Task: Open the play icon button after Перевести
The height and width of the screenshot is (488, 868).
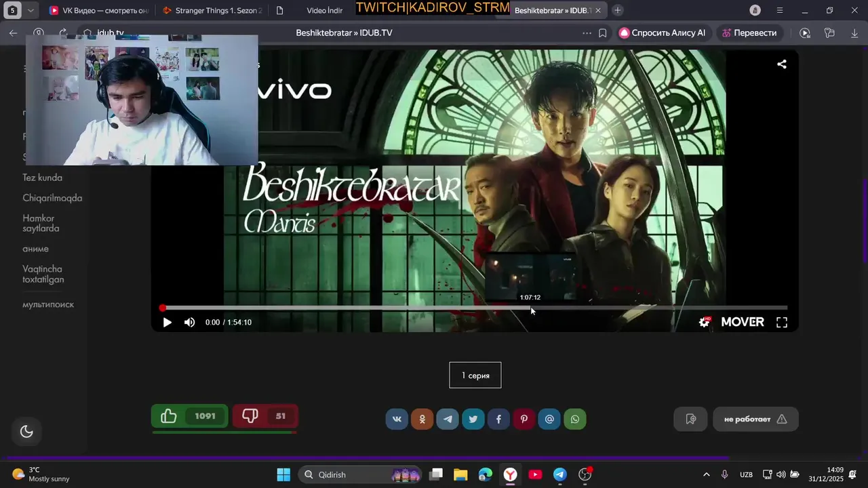Action: (x=805, y=33)
